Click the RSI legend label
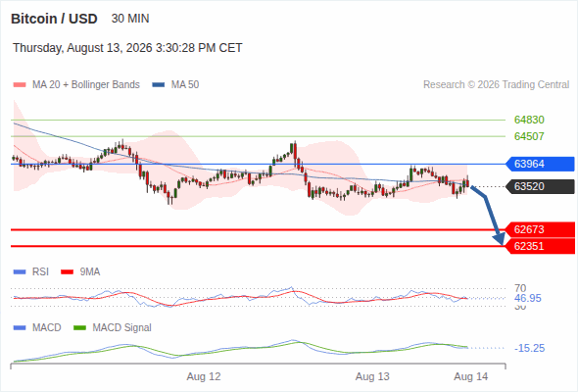Screen dimensions: 578x392 40,272
